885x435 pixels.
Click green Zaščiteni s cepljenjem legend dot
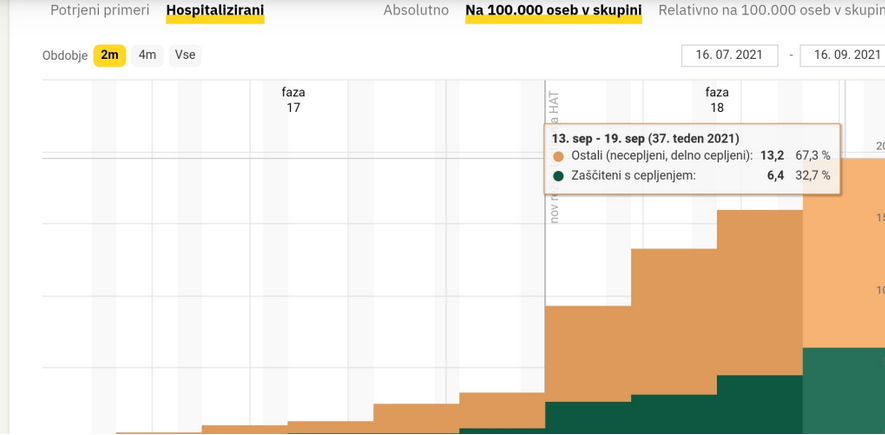558,176
